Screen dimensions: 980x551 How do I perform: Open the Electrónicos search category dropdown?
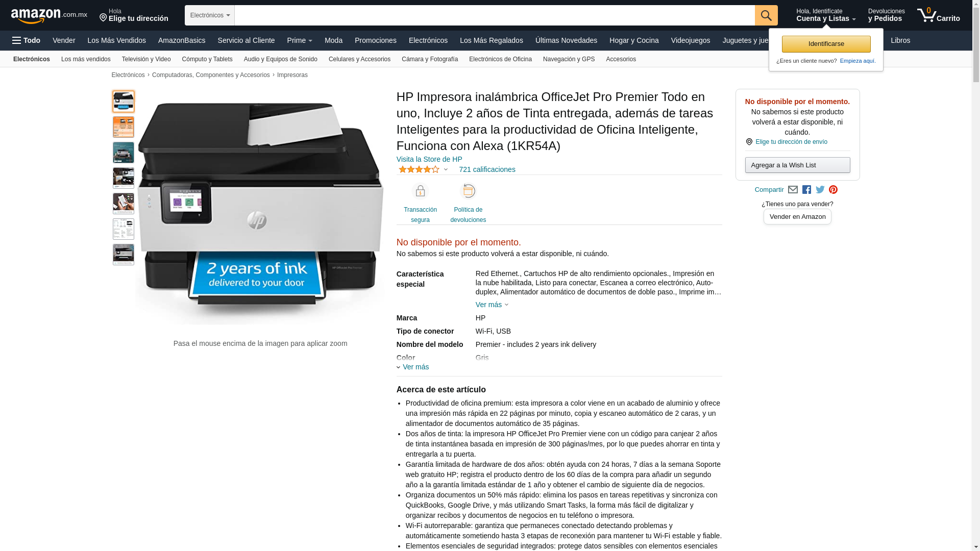click(x=210, y=15)
